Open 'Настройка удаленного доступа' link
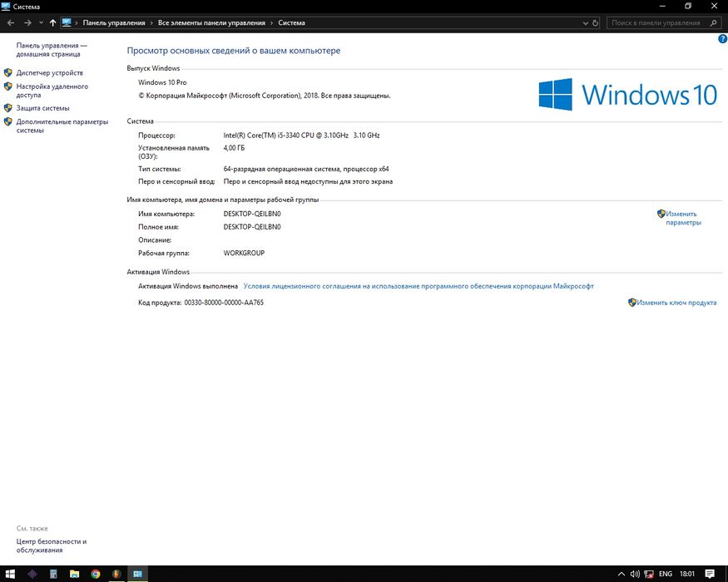The height and width of the screenshot is (582, 728). 52,91
